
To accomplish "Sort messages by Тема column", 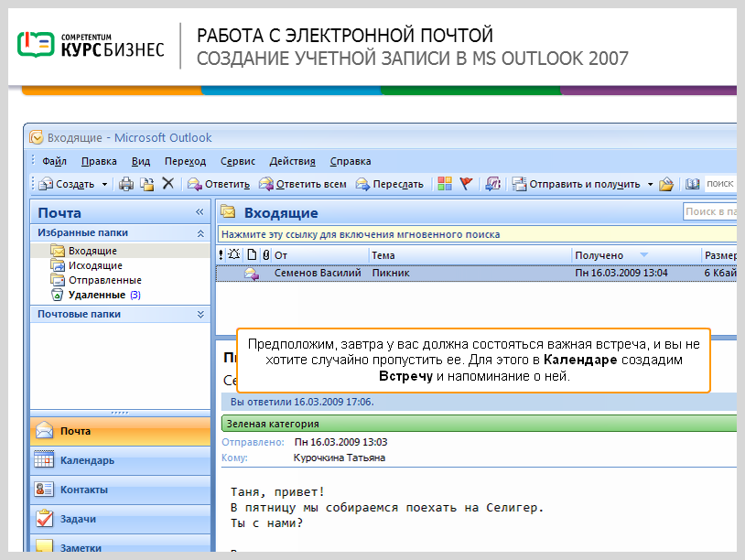I will click(x=470, y=255).
